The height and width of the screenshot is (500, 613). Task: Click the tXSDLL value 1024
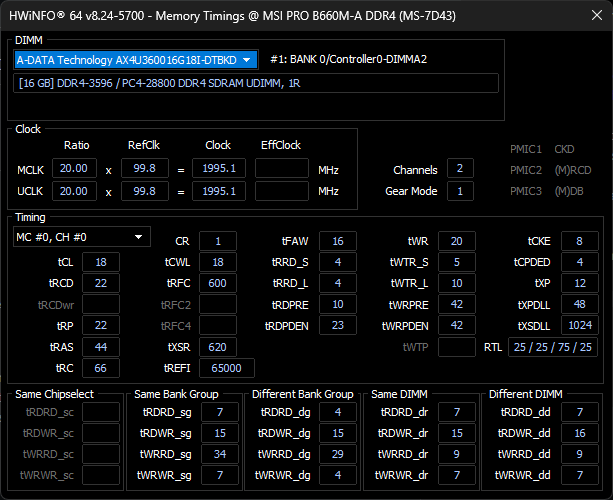pos(580,325)
